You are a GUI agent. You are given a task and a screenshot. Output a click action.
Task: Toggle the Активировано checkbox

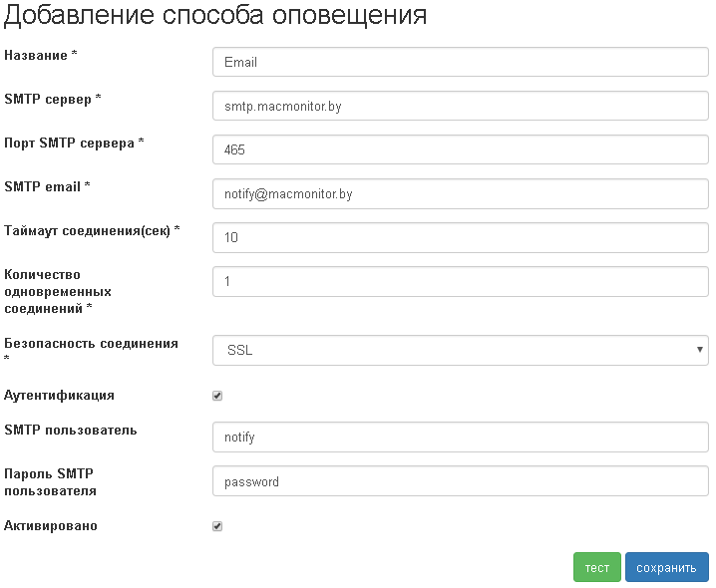(x=217, y=526)
